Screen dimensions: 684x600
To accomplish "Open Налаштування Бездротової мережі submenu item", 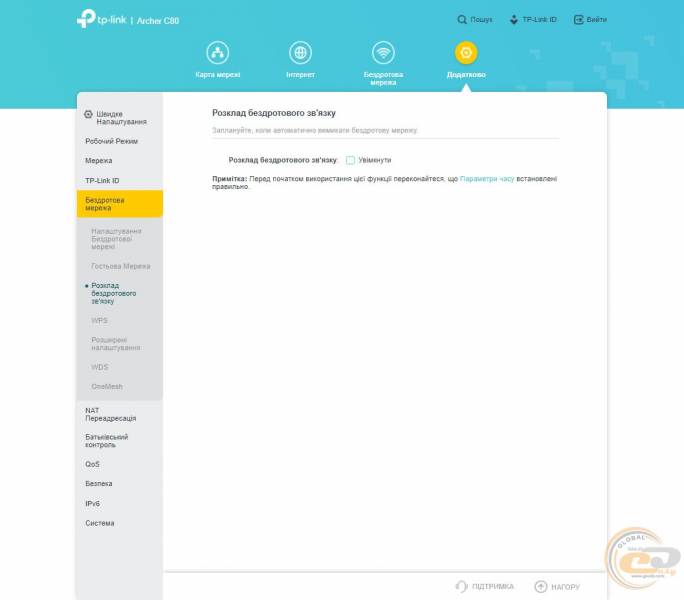I will (x=116, y=239).
